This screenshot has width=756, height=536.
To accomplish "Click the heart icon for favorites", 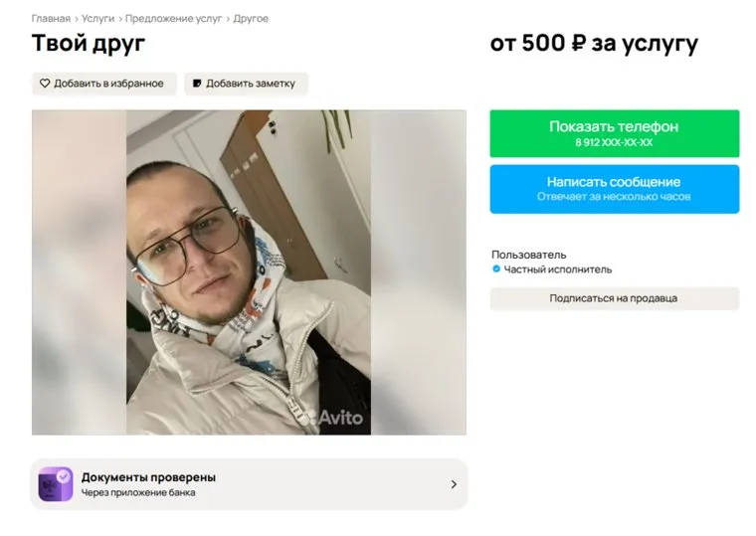I will 45,84.
